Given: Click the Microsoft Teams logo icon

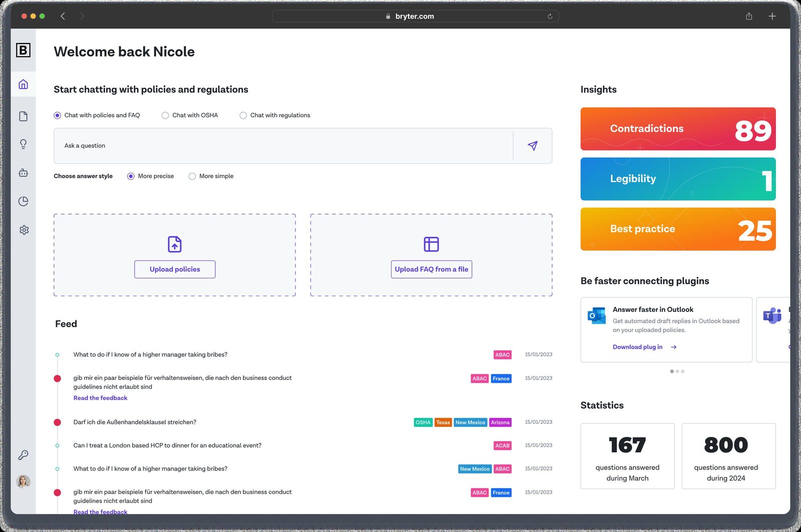Looking at the screenshot, I should point(772,316).
